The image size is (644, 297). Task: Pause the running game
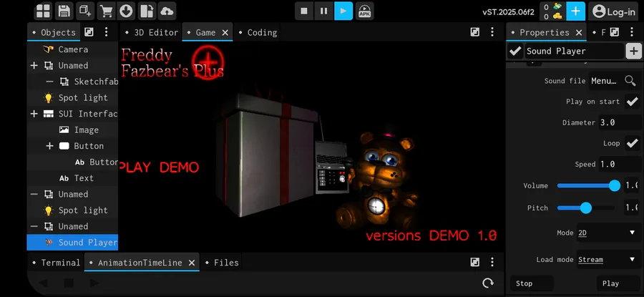coord(324,11)
